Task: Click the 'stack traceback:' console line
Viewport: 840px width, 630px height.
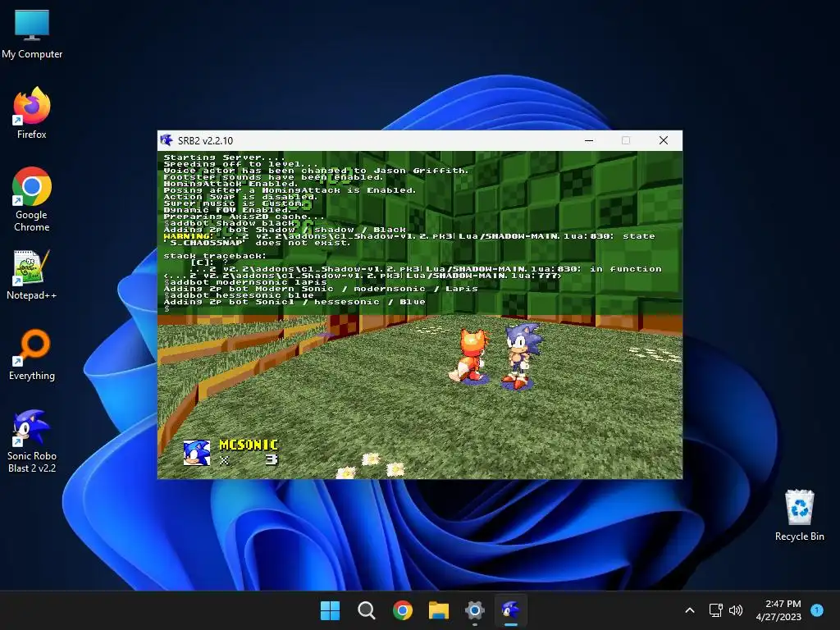Action: click(215, 256)
